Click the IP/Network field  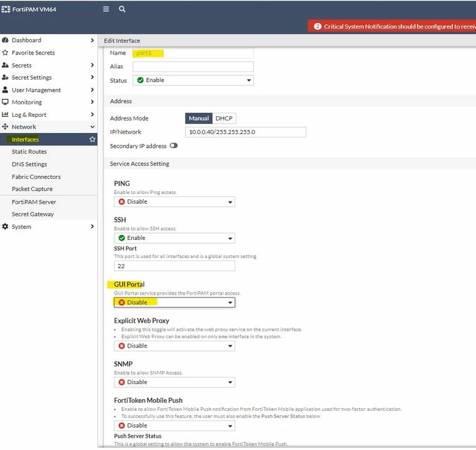tap(246, 132)
